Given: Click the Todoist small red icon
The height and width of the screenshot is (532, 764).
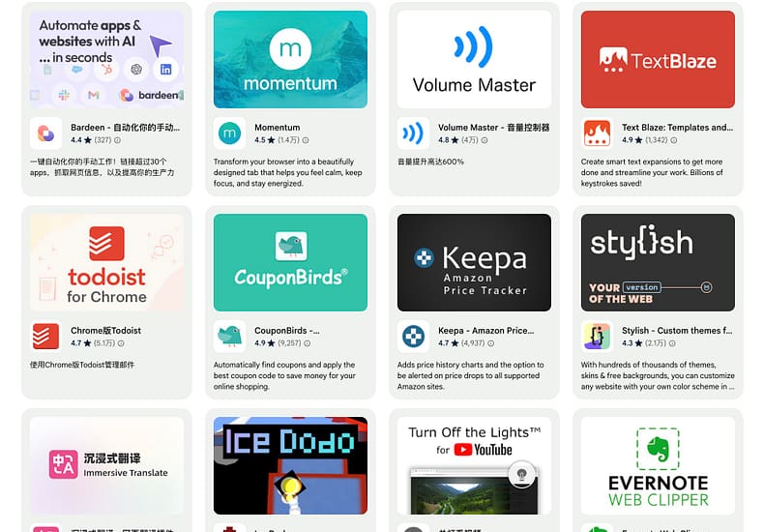Looking at the screenshot, I should [45, 337].
